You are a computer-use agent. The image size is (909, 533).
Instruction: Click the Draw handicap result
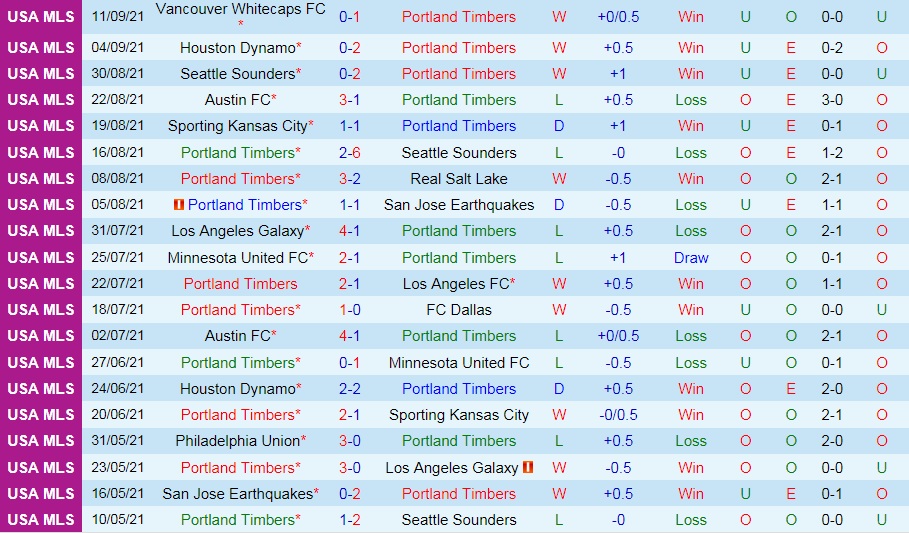[x=691, y=258]
